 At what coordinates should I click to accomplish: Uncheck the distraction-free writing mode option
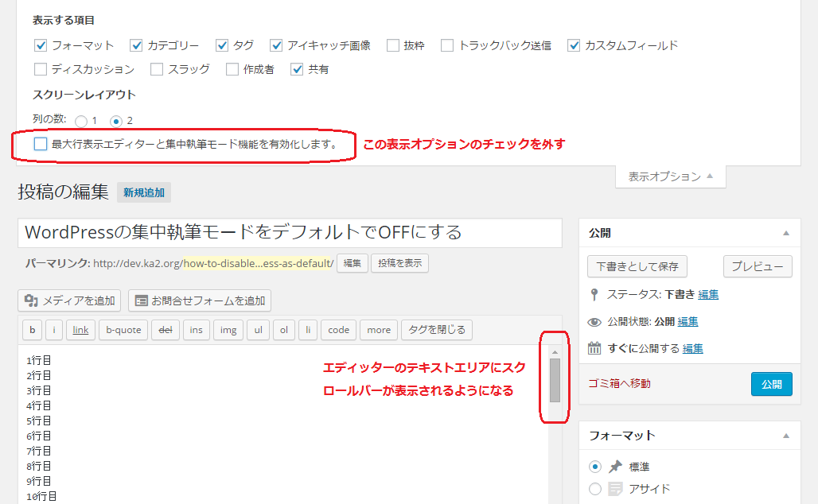point(41,145)
